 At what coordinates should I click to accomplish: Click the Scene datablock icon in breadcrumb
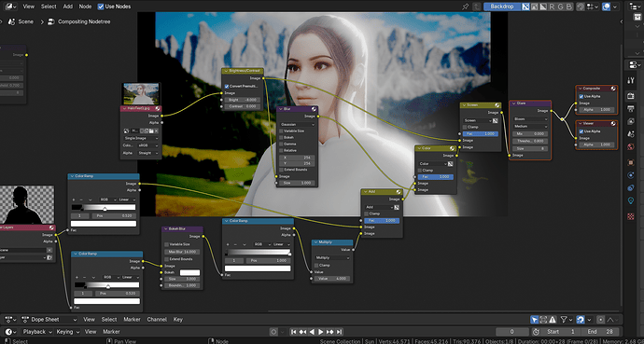click(12, 21)
